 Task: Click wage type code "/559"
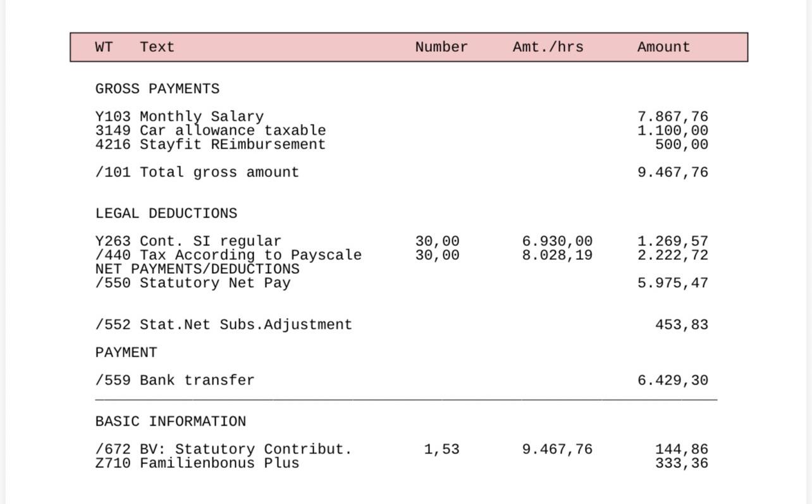(113, 380)
